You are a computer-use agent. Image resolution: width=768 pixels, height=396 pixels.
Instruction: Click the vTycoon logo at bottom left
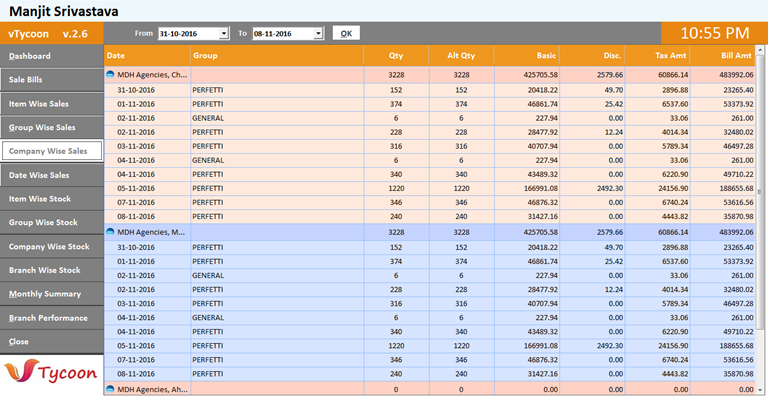coord(50,372)
